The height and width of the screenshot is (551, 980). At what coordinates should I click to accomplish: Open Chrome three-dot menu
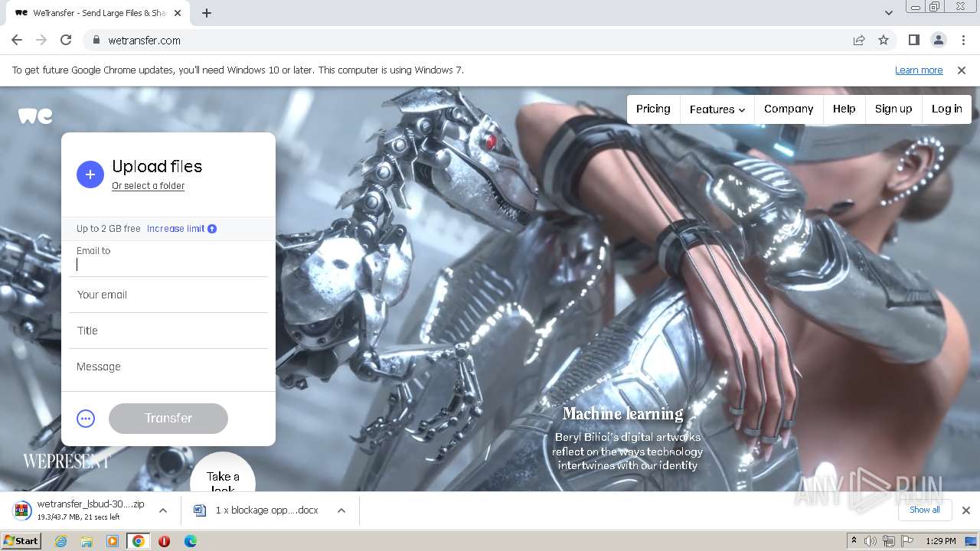963,40
